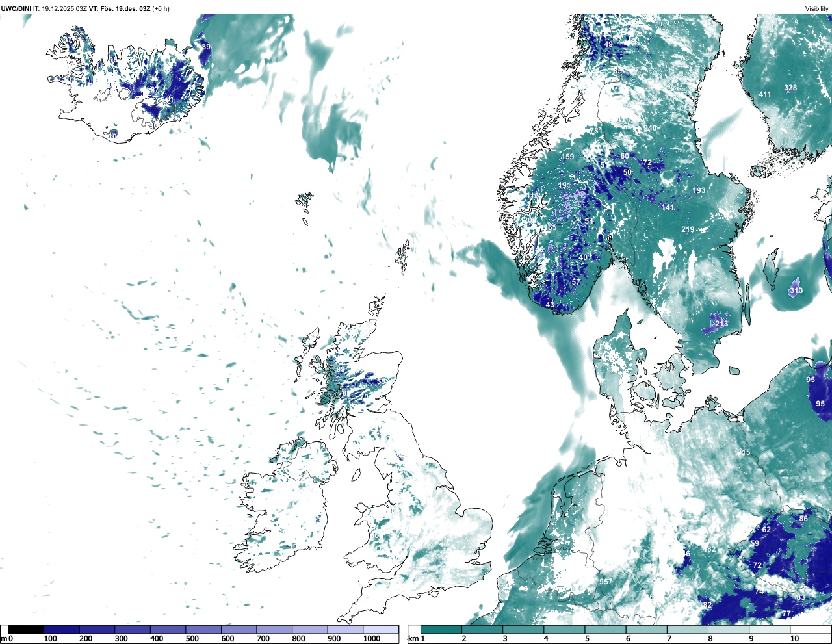Select the 500–600 m legend color segment
This screenshot has width=832, height=644.
[x=203, y=629]
